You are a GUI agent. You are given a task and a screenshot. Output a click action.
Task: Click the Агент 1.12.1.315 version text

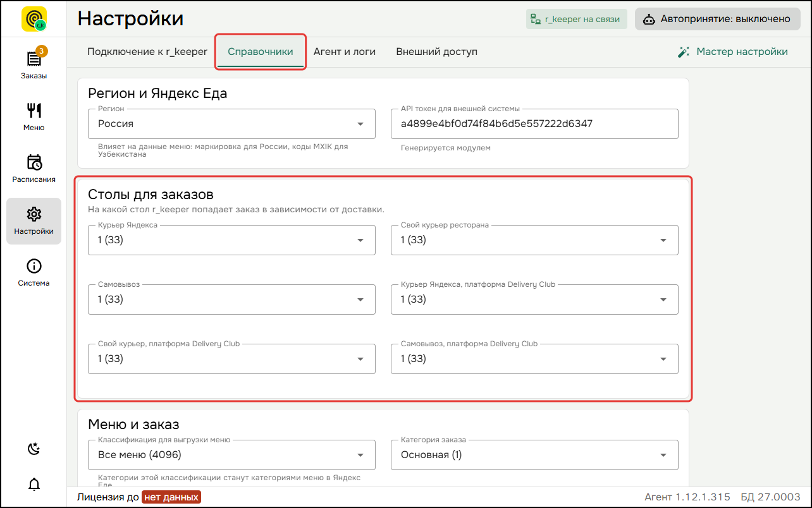pos(687,497)
